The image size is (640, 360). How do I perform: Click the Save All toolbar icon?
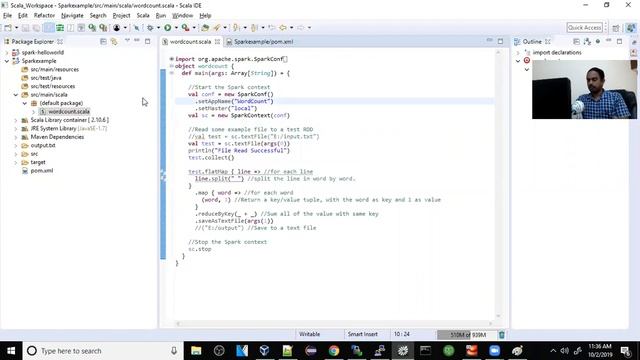(36, 28)
